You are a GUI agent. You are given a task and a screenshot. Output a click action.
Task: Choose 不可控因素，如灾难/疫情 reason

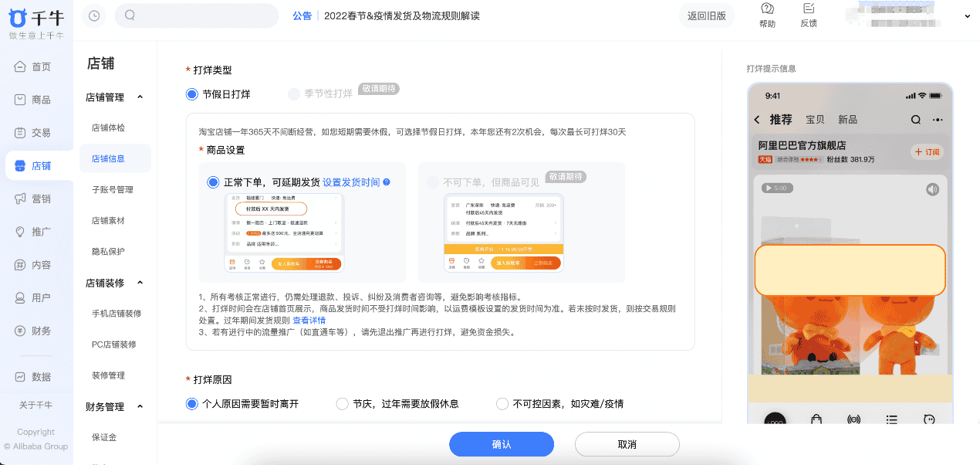pyautogui.click(x=502, y=404)
